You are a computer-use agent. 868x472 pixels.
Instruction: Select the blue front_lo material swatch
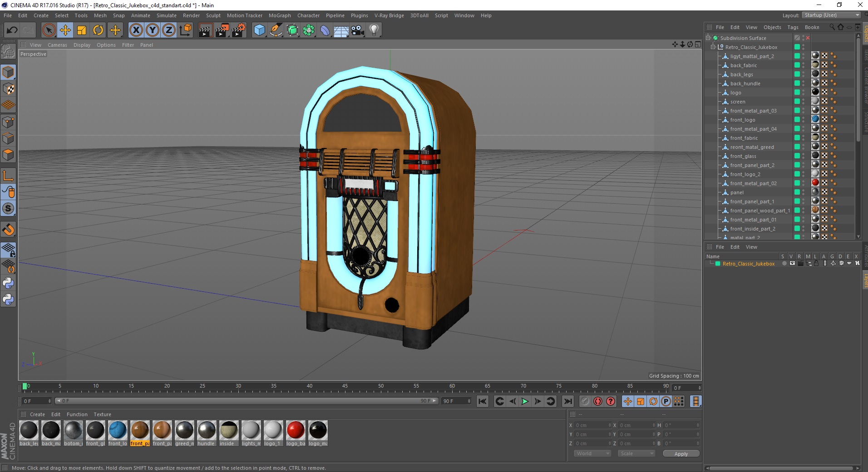118,430
